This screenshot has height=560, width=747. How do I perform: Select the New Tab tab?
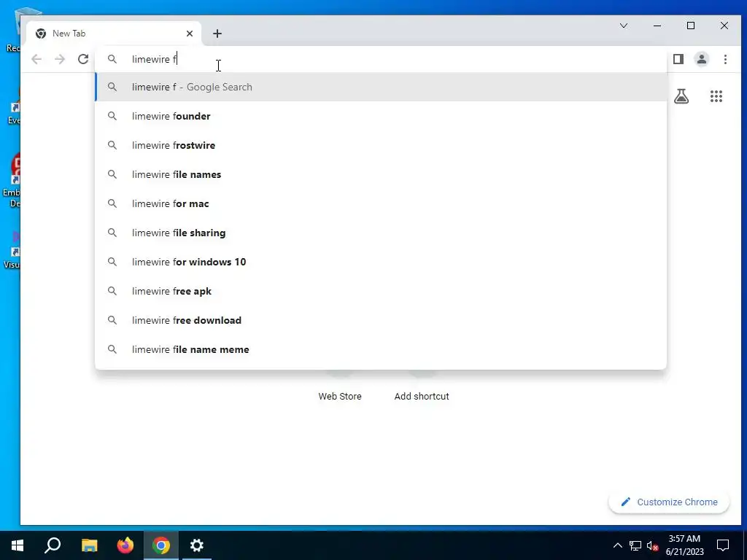pos(115,34)
